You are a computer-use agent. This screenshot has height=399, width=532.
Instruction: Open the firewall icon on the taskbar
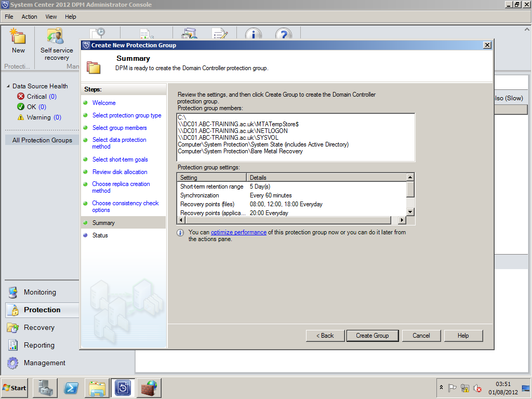[149, 388]
